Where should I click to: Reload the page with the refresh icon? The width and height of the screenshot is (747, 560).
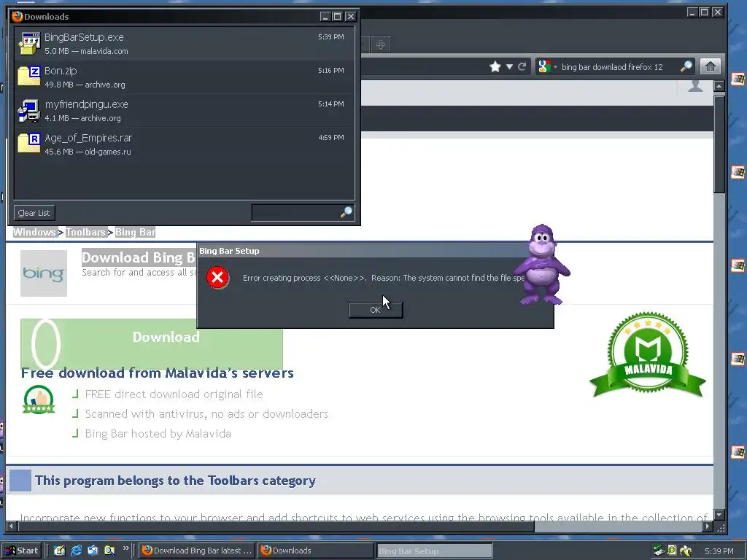522,66
